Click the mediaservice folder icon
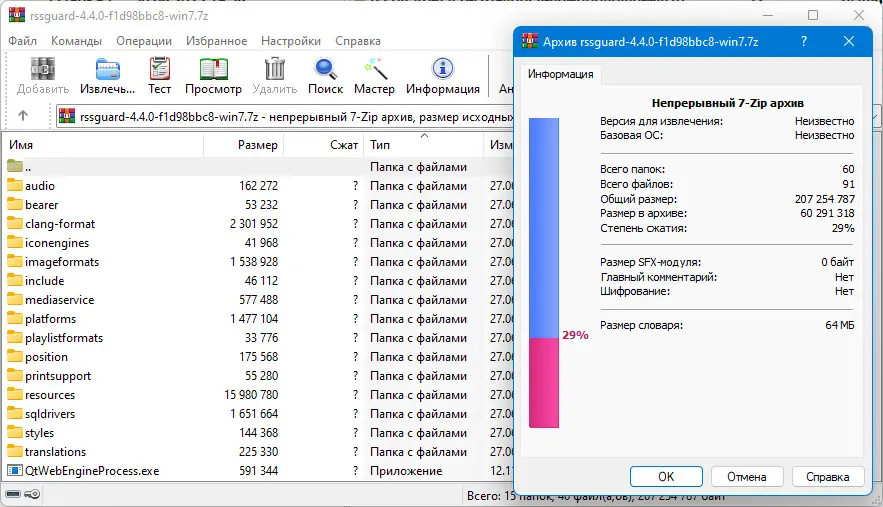The height and width of the screenshot is (507, 883). pyautogui.click(x=15, y=300)
